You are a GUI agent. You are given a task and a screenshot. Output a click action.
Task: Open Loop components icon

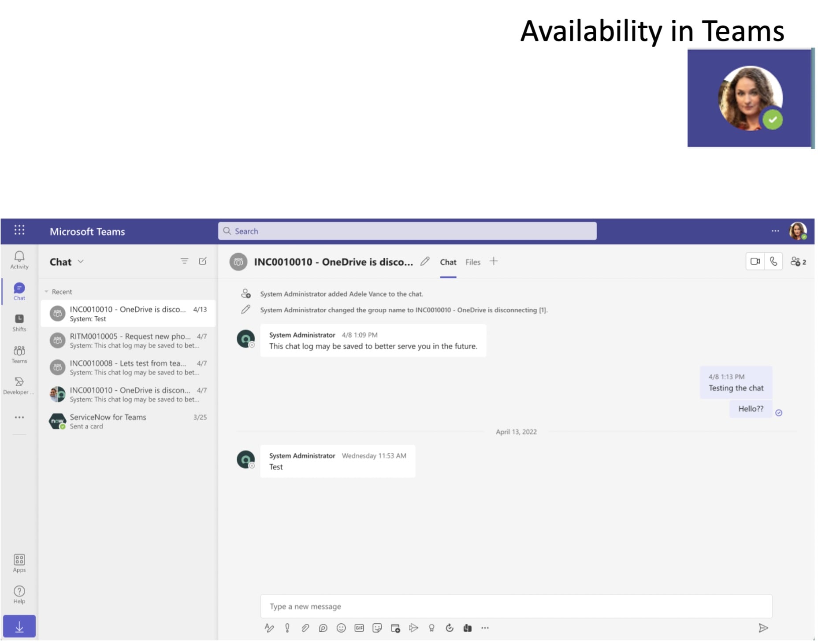[323, 628]
